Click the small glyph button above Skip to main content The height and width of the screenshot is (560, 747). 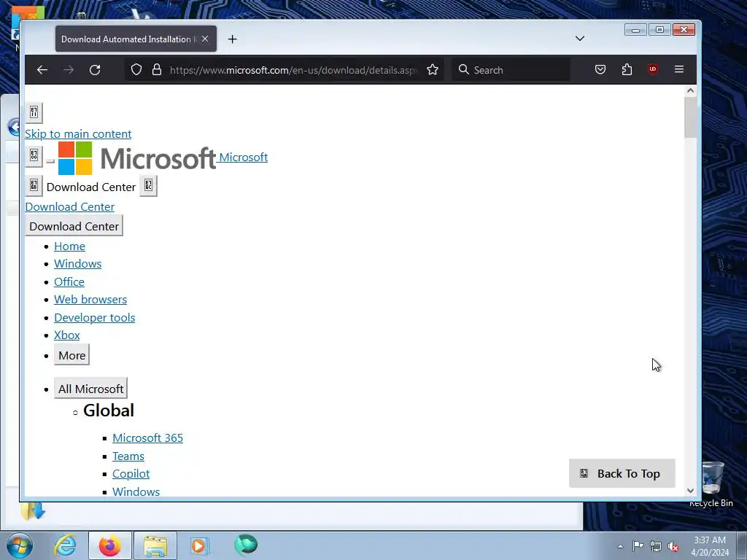(x=34, y=112)
